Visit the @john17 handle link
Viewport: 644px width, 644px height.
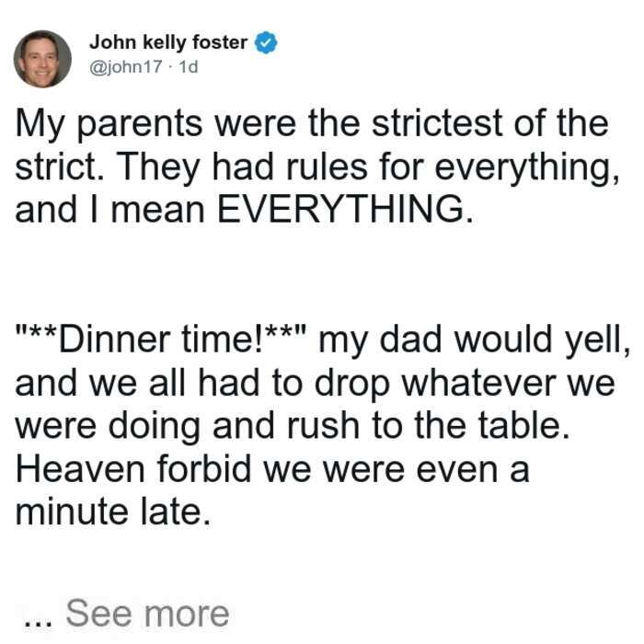[x=126, y=66]
